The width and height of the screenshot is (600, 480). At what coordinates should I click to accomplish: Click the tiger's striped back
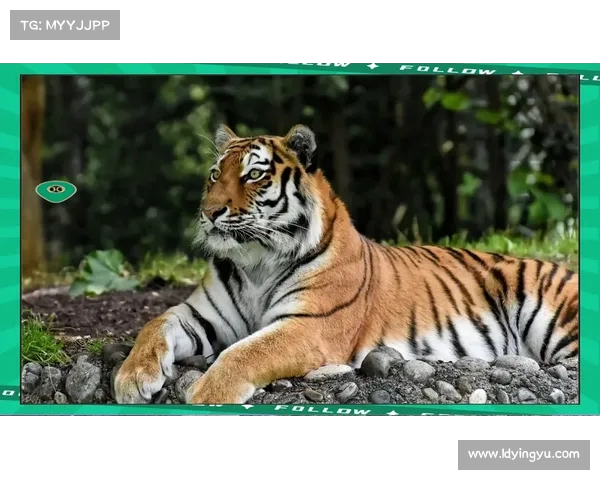tap(450, 270)
